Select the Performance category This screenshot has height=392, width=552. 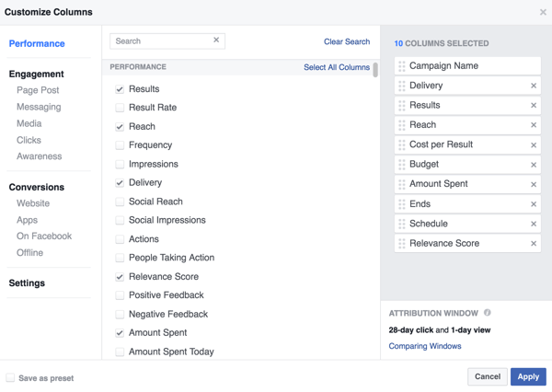click(37, 43)
